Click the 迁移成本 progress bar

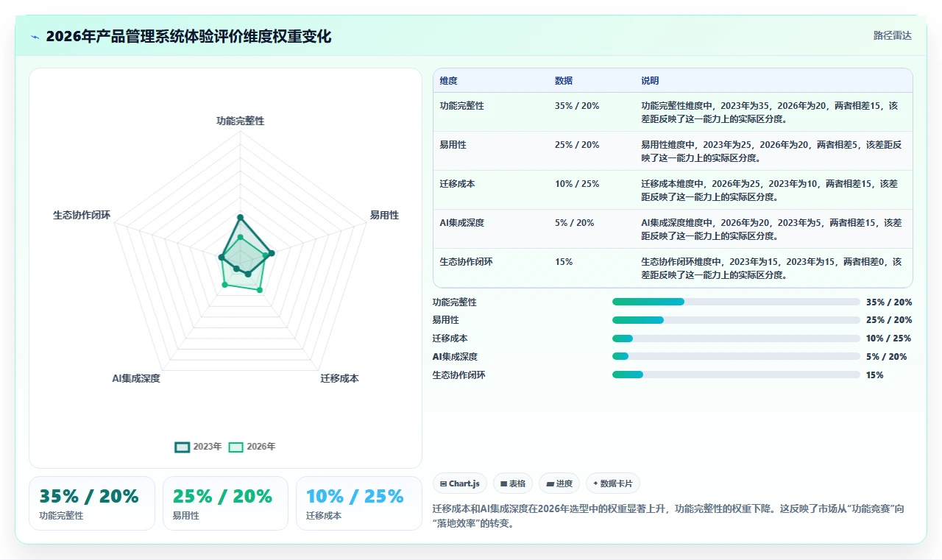736,339
